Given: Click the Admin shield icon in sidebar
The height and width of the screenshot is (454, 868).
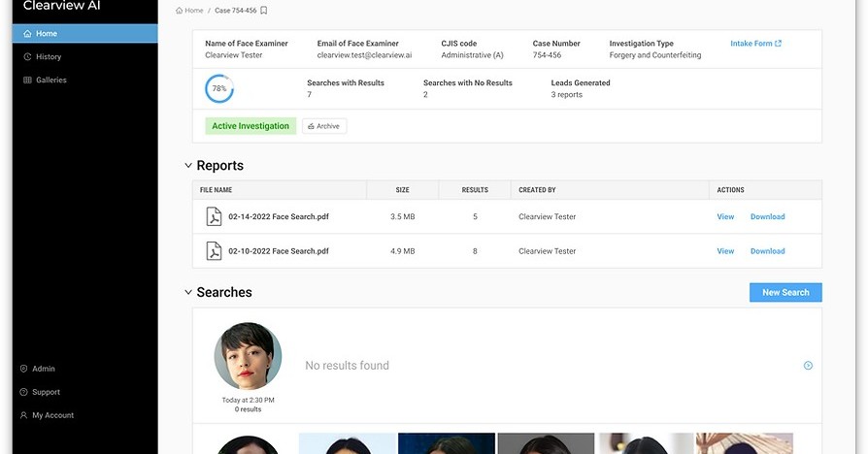Looking at the screenshot, I should point(24,369).
